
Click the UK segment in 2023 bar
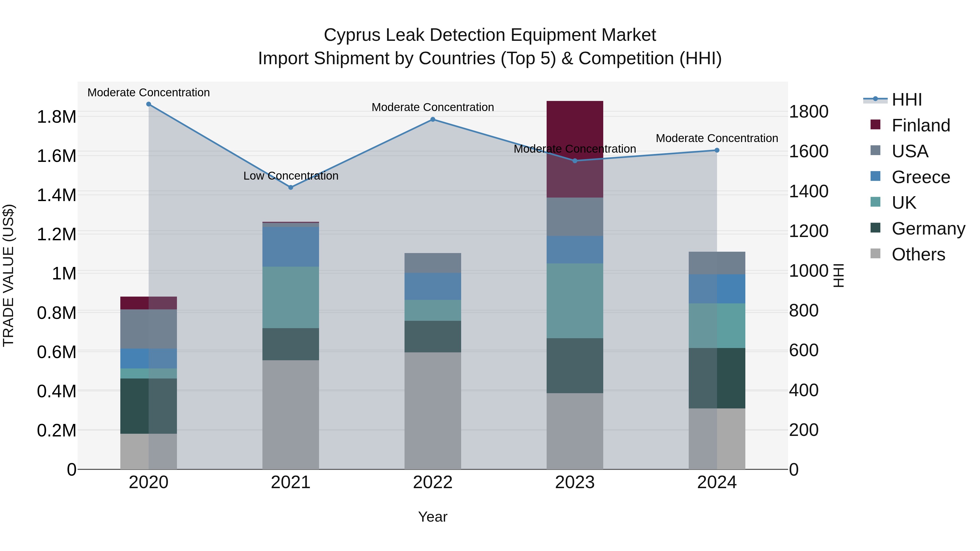(x=575, y=301)
